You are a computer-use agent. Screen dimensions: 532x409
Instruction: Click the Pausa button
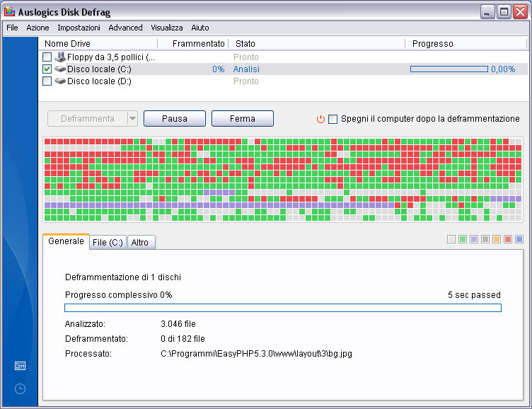click(x=175, y=118)
